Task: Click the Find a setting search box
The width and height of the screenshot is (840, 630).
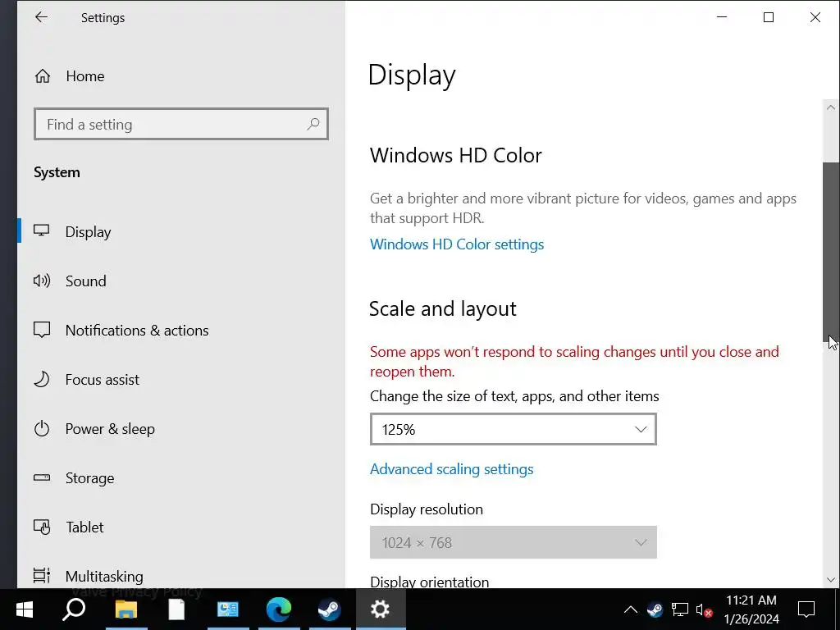Action: coord(181,125)
